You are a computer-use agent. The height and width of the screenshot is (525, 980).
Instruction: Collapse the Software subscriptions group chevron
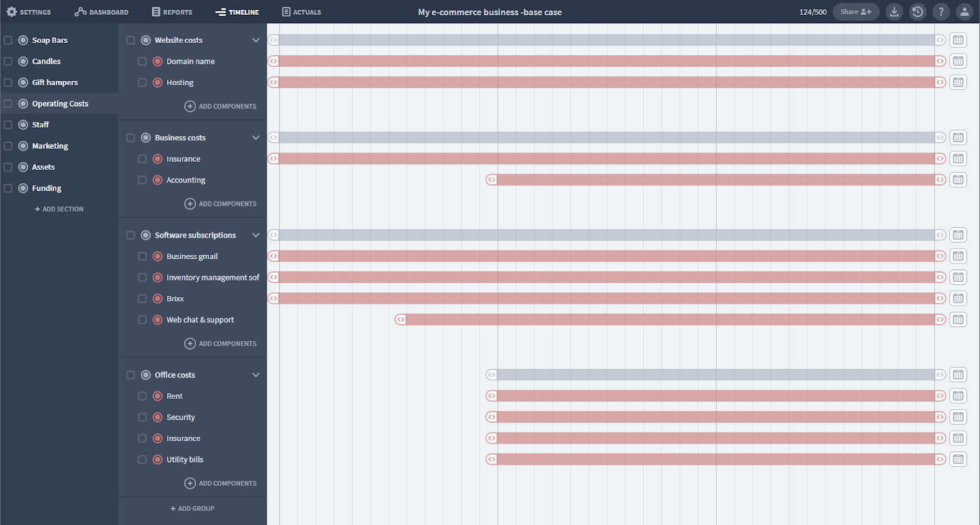(256, 235)
